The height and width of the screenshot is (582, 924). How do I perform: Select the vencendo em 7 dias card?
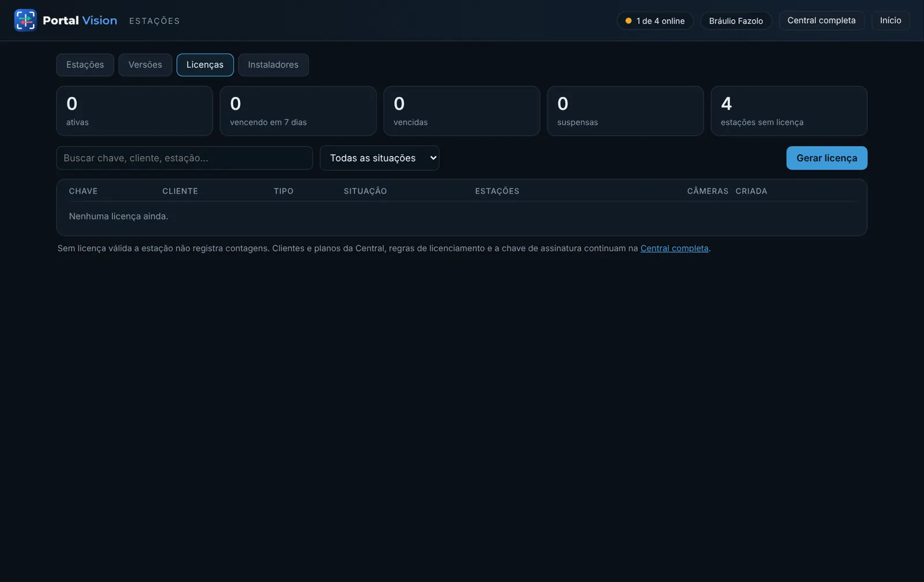298,111
